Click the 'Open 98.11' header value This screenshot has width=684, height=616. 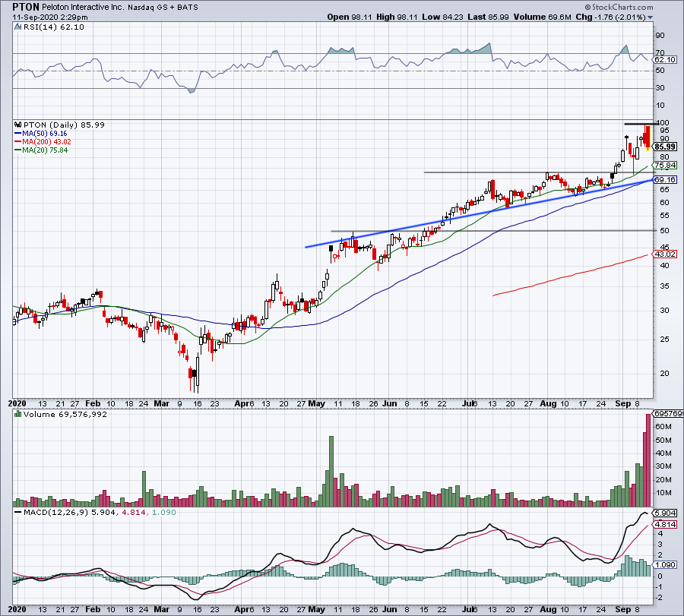coord(350,17)
